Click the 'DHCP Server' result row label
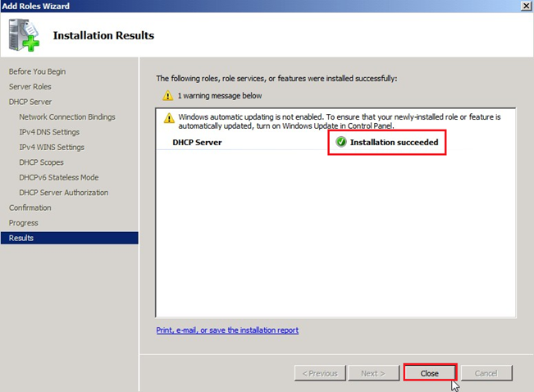The width and height of the screenshot is (534, 392). click(197, 143)
